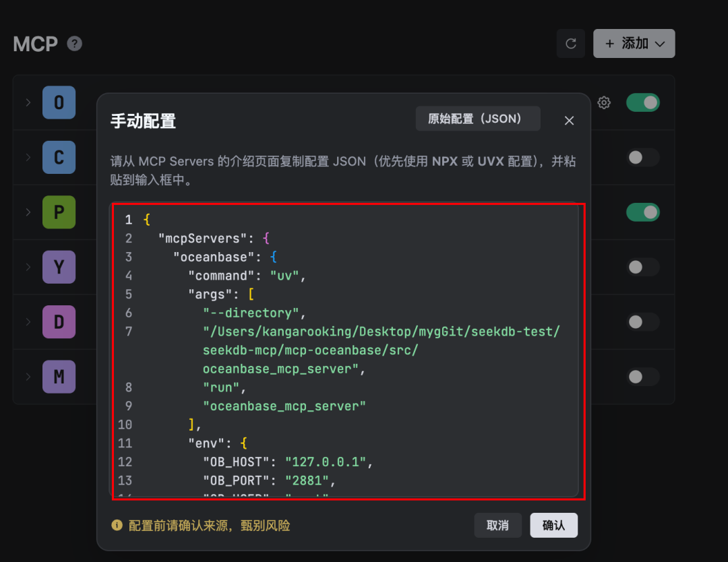Image resolution: width=728 pixels, height=562 pixels.
Task: Enable the server M switch
Action: (642, 377)
